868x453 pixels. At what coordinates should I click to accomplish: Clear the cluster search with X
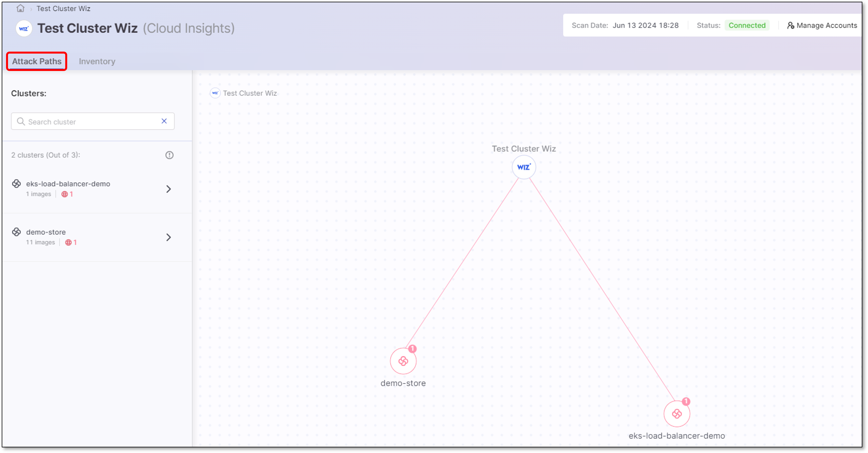coord(164,121)
